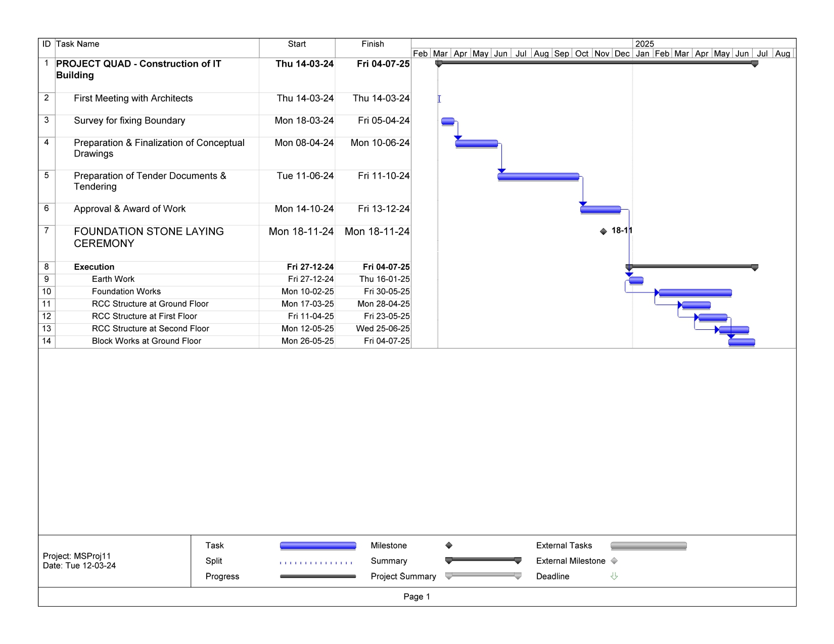The width and height of the screenshot is (834, 644).
Task: Click the green Deadline arrow in the legend
Action: 614,576
